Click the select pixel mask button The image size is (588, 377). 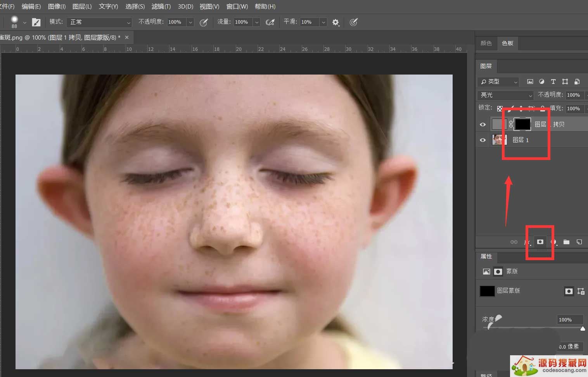569,291
